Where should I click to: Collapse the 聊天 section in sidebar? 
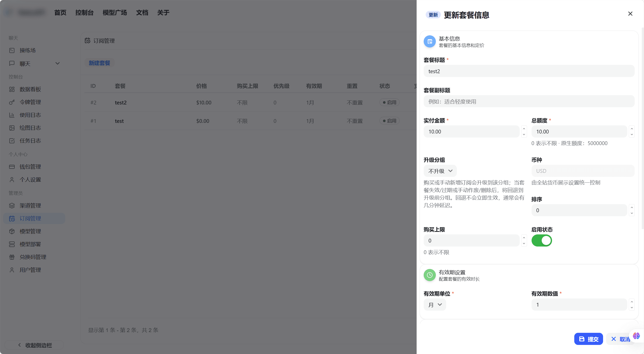[57, 63]
